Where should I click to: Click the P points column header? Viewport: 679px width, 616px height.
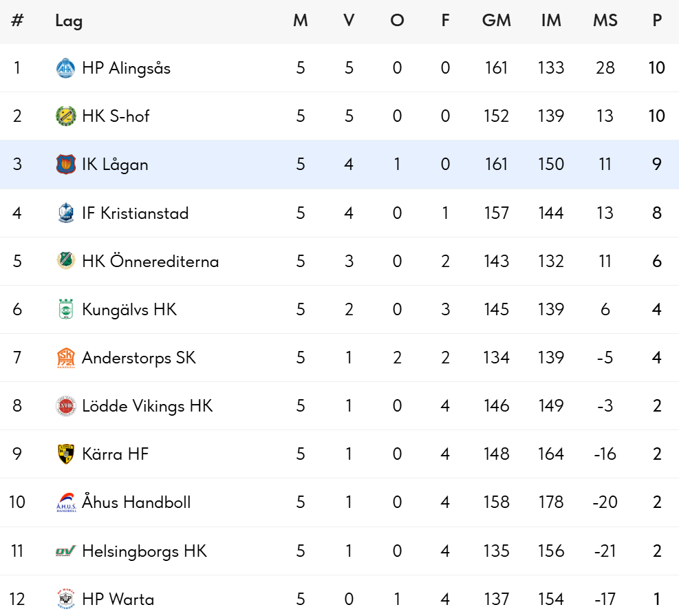point(657,21)
